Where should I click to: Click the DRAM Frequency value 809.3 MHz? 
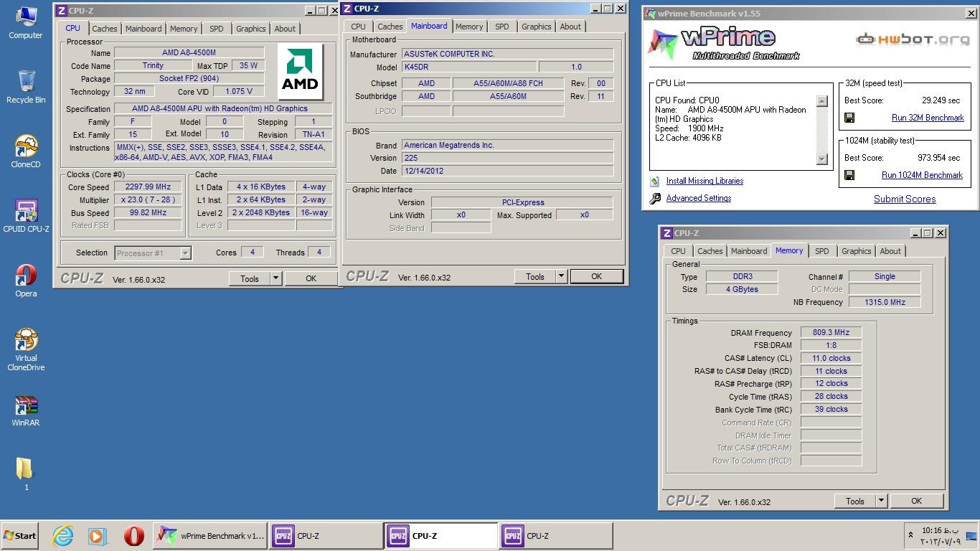pos(831,333)
